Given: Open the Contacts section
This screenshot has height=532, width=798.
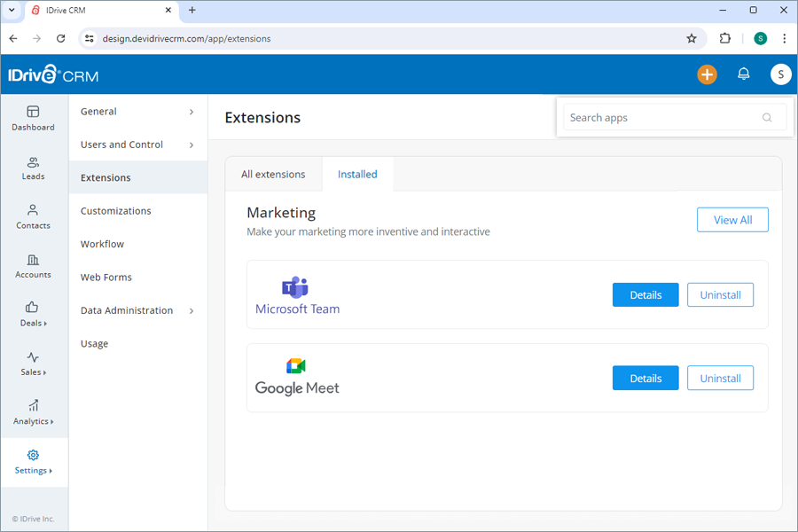Looking at the screenshot, I should click(x=34, y=217).
